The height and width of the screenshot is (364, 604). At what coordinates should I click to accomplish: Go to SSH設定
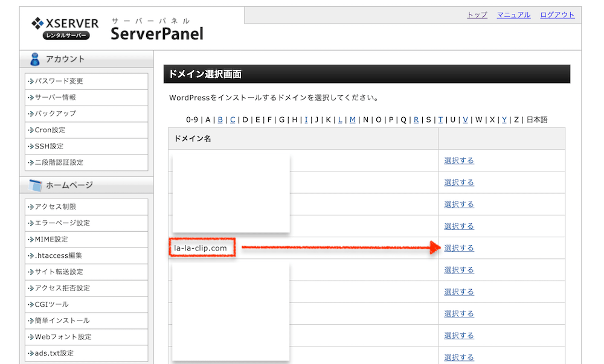pos(86,146)
